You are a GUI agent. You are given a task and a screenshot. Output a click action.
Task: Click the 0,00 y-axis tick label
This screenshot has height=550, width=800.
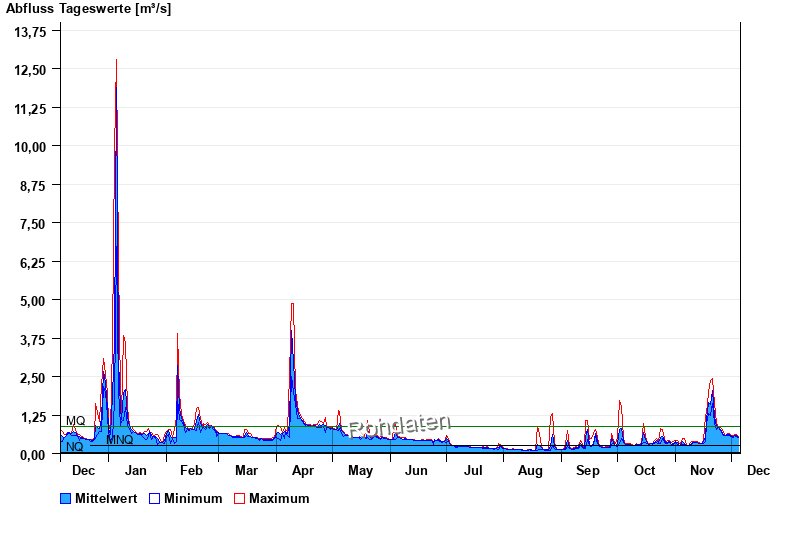click(x=33, y=454)
